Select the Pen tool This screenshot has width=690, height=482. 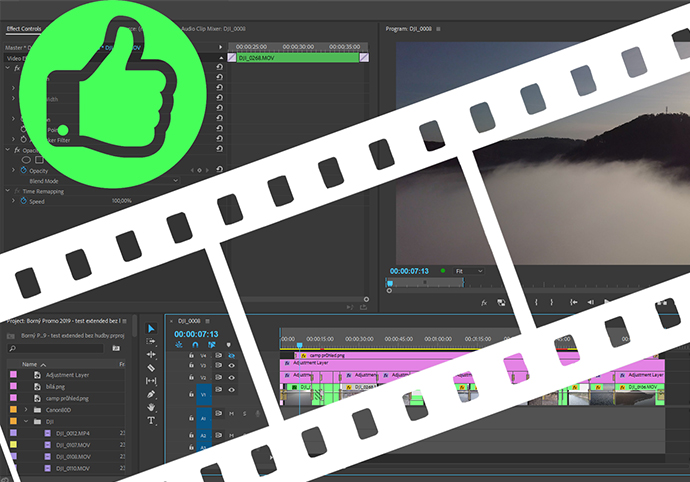(151, 394)
